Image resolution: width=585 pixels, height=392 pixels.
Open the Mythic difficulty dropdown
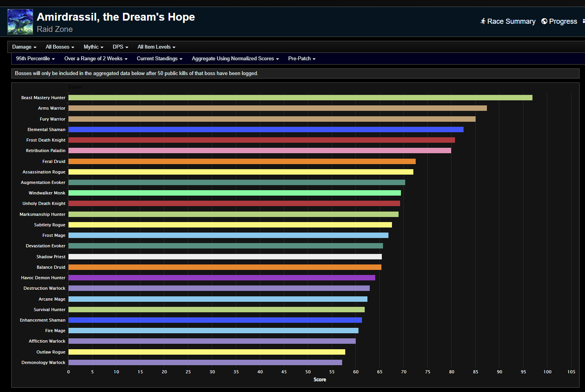[x=93, y=47]
